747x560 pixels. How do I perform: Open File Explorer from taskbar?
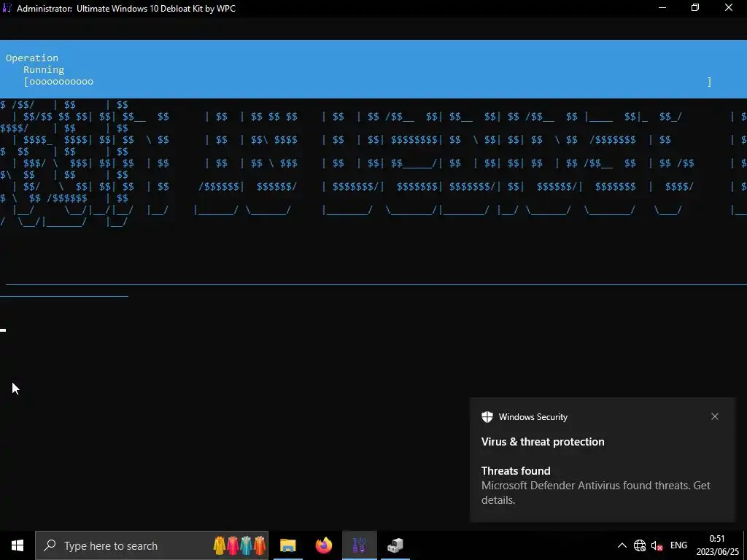point(287,545)
